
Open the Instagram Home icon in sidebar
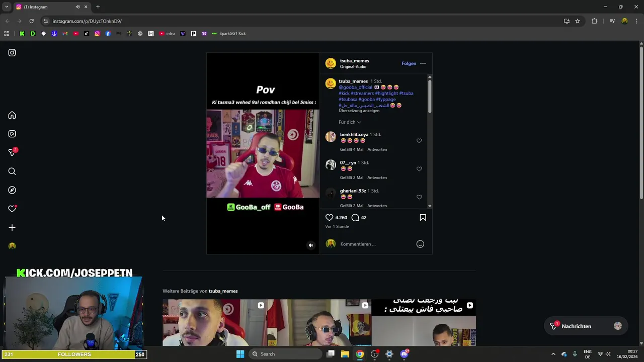pyautogui.click(x=12, y=115)
